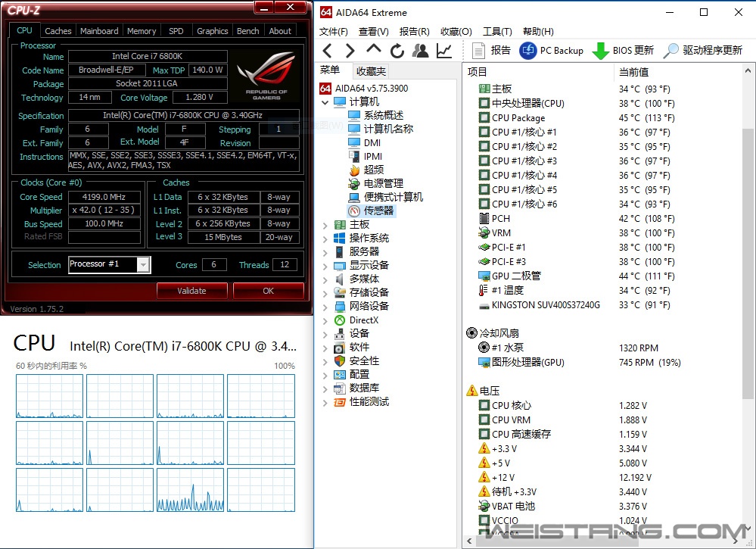The image size is (756, 549).
Task: Switch to the Caches tab in CPU-Z
Action: coord(58,31)
